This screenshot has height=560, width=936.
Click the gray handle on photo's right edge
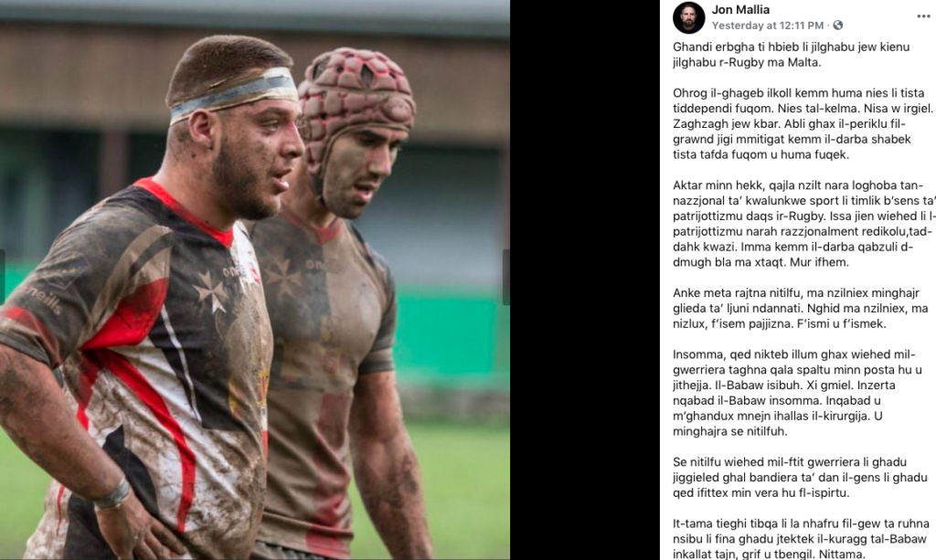(506, 278)
